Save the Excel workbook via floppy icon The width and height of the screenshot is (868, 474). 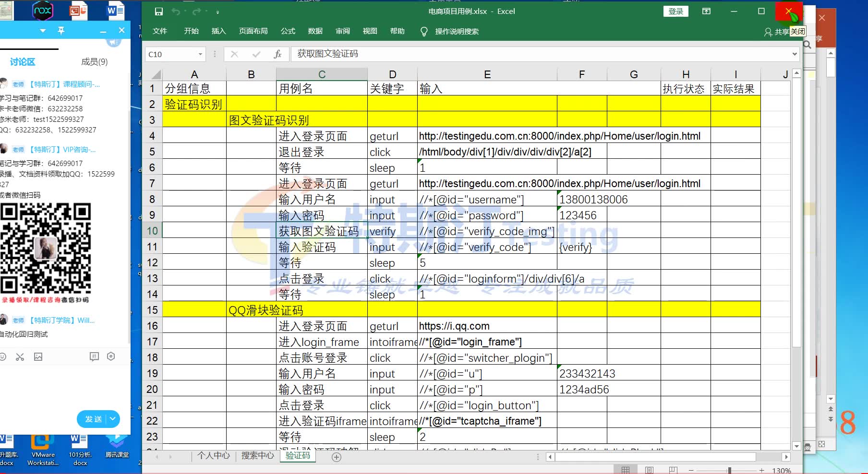[x=159, y=12]
